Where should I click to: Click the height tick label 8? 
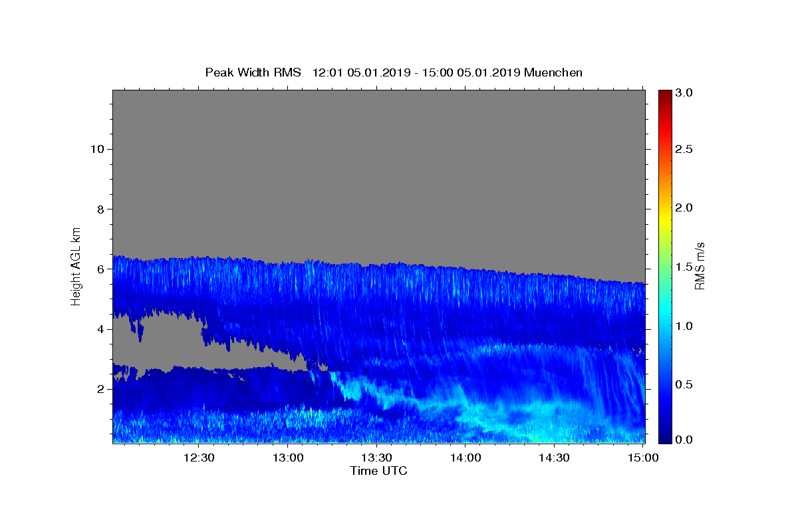pyautogui.click(x=101, y=209)
